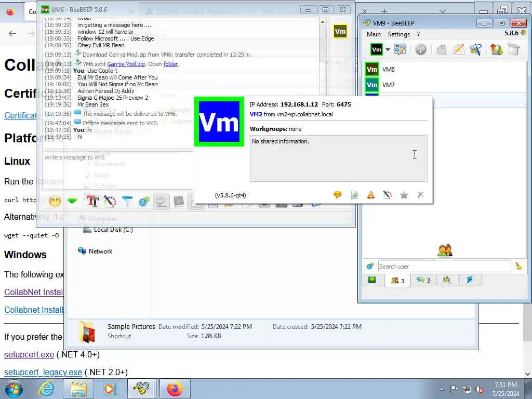The width and height of the screenshot is (532, 399).
Task: Click the color palette pencil icon in popup
Action: coord(388,195)
